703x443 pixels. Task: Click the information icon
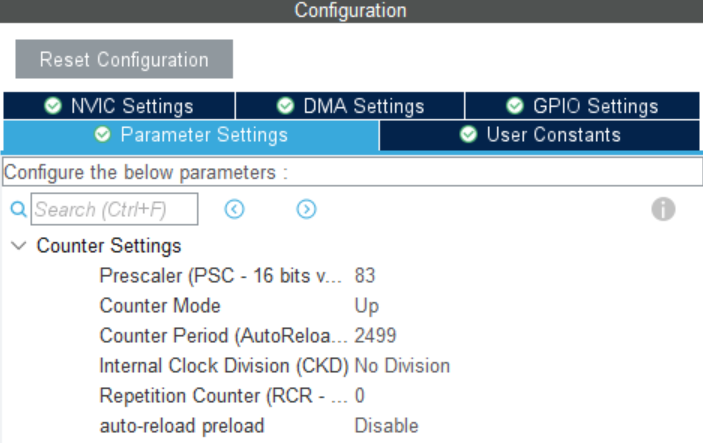pos(663,209)
